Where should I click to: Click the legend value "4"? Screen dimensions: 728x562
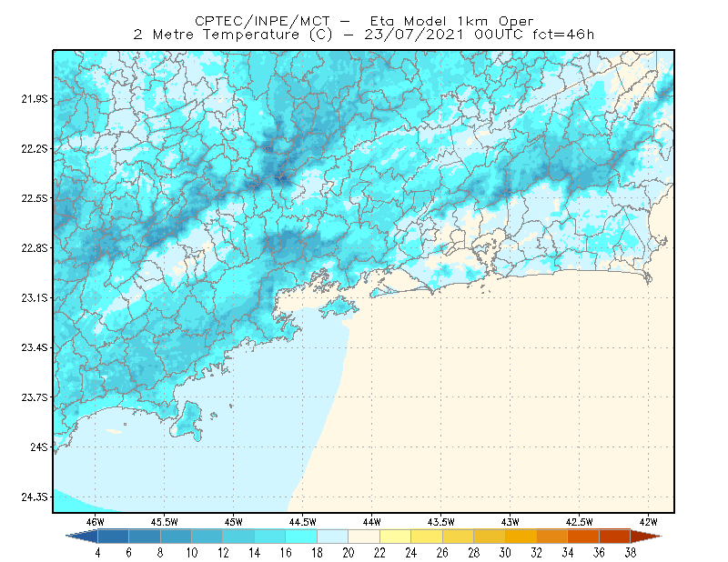click(x=98, y=553)
